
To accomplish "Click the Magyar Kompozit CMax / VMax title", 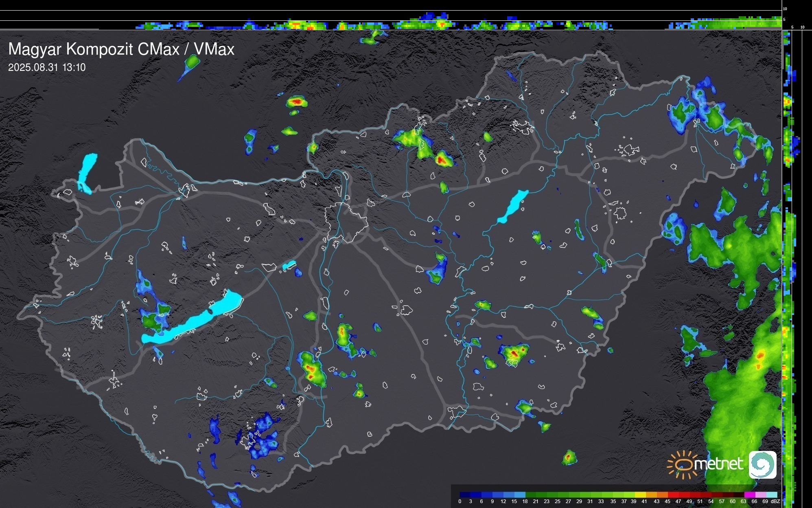I will (121, 49).
